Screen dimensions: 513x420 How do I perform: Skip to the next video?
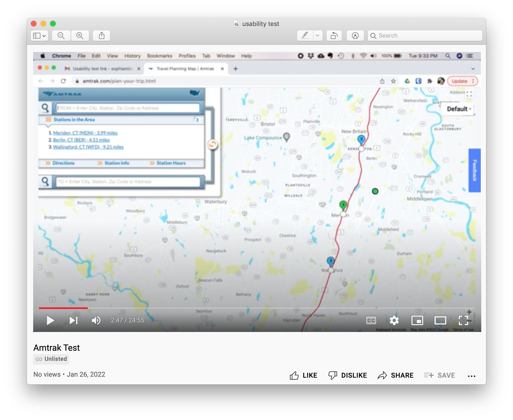pyautogui.click(x=73, y=320)
